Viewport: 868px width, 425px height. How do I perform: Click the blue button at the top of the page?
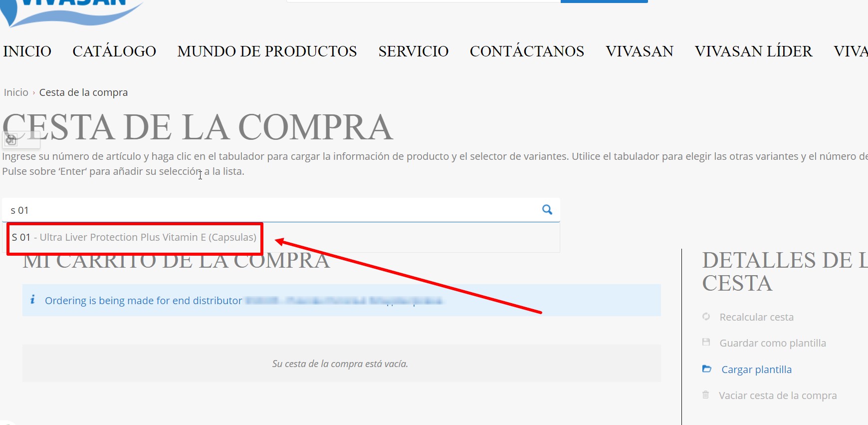pos(604,1)
